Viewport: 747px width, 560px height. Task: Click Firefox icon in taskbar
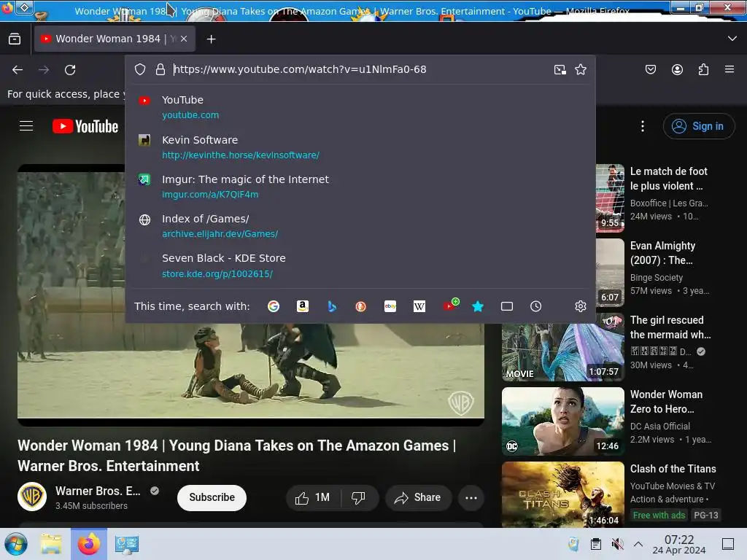[x=89, y=544]
